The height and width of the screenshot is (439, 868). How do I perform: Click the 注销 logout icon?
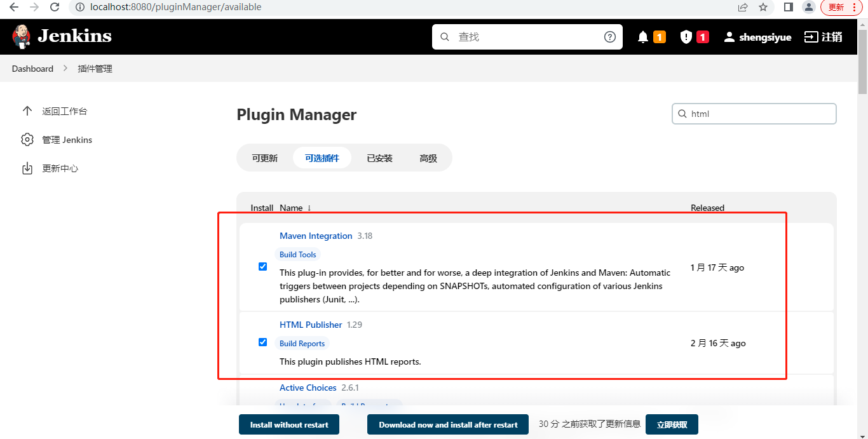(811, 37)
